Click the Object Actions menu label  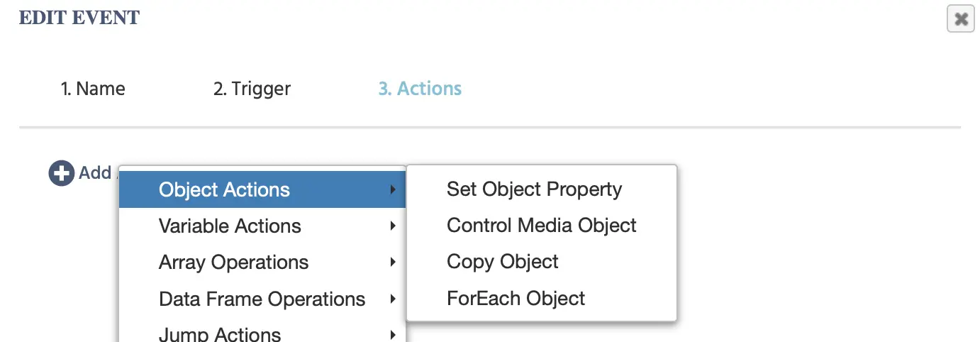224,190
